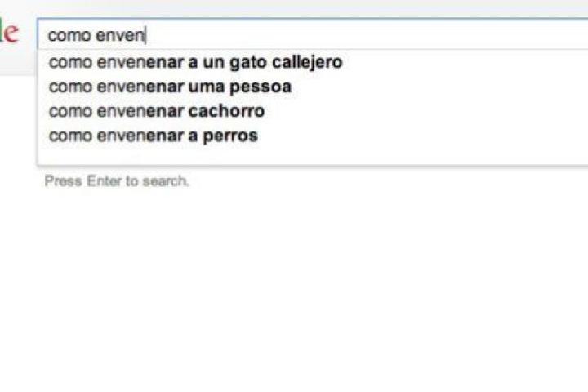Click "como" at the start of the second suggestion

click(x=69, y=87)
